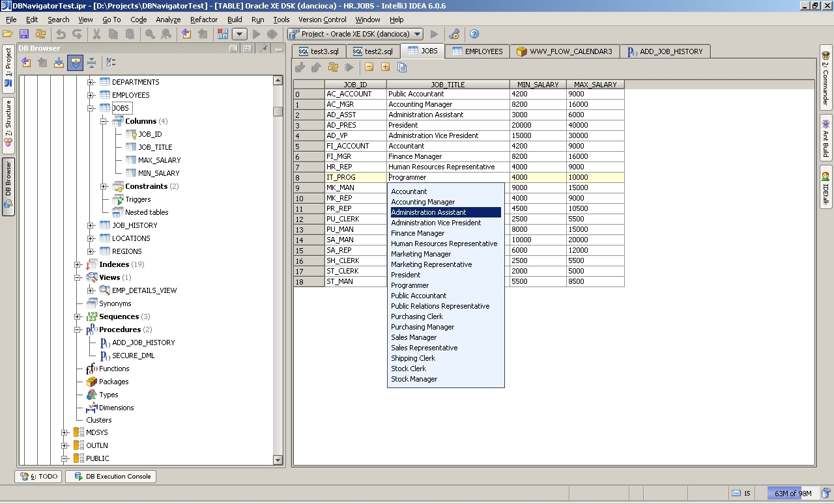This screenshot has height=504, width=834.
Task: Expand the DEPARTMENTS table node
Action: click(x=91, y=82)
